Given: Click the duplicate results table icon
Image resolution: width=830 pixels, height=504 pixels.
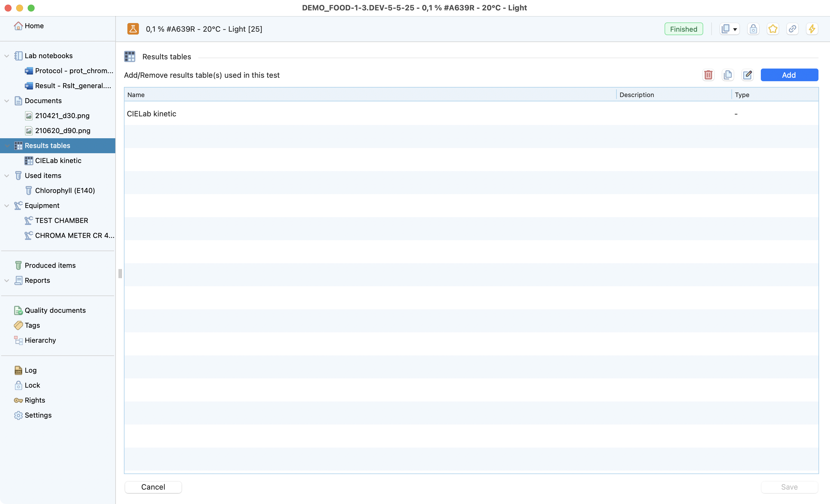Looking at the screenshot, I should coord(728,75).
